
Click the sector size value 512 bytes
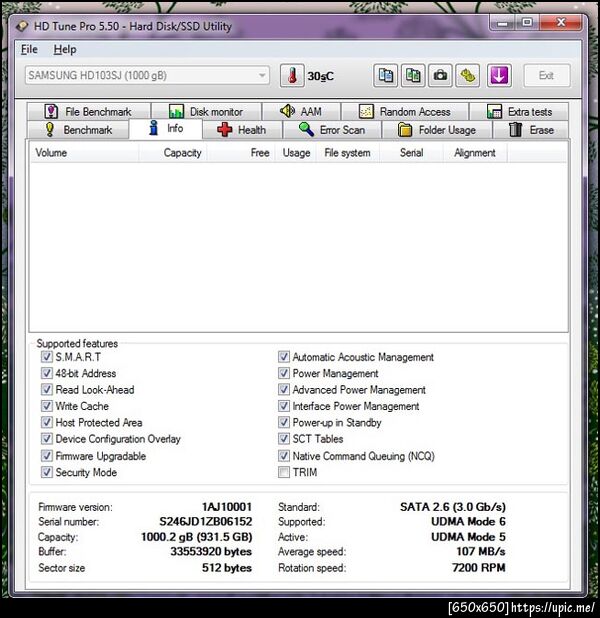227,568
